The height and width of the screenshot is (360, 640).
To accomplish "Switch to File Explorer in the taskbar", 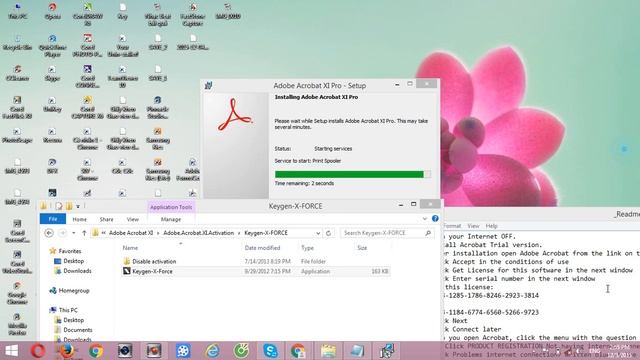I will pyautogui.click(x=328, y=351).
